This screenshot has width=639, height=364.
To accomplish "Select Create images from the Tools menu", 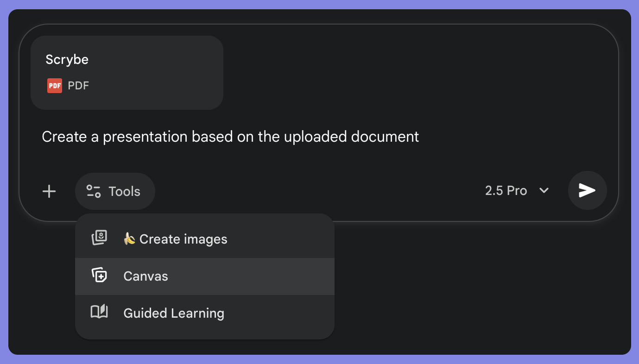I will (x=205, y=239).
